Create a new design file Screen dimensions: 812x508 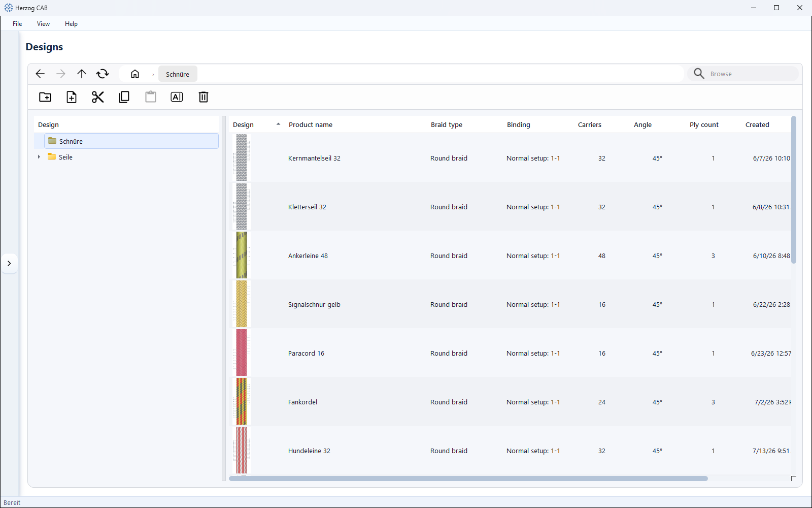[72, 97]
